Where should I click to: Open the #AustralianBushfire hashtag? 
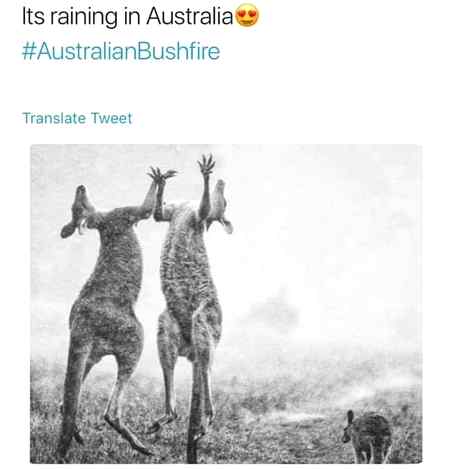121,51
